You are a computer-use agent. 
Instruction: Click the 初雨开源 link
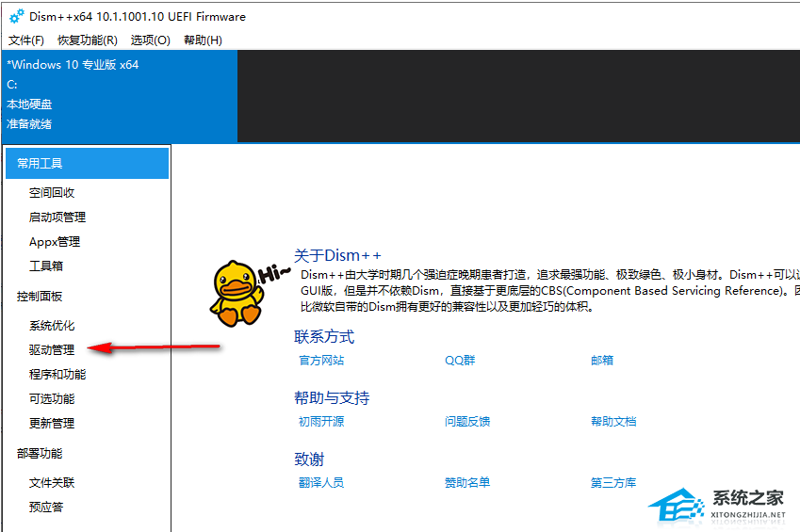(321, 421)
